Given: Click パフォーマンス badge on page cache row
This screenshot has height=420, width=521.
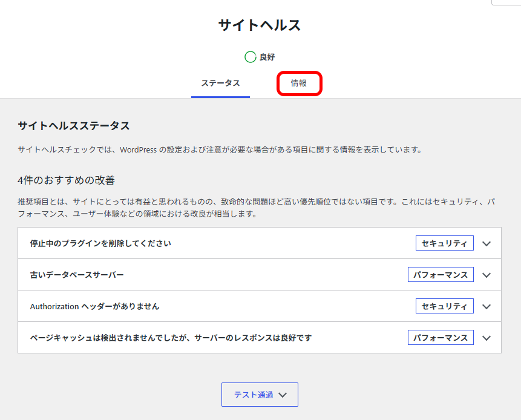Looking at the screenshot, I should pos(441,338).
